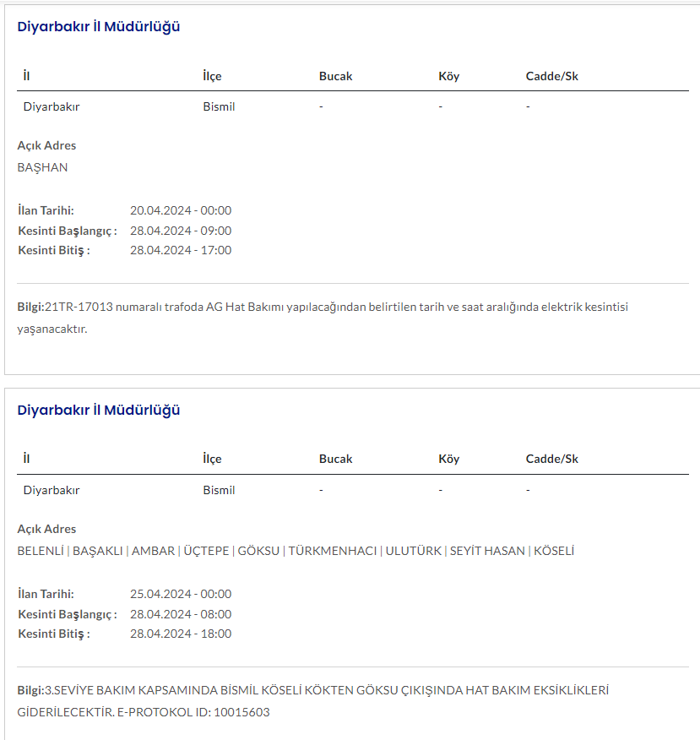The image size is (700, 740).
Task: Click the announcement date 25.04.2024 - 00:00
Action: 181,594
